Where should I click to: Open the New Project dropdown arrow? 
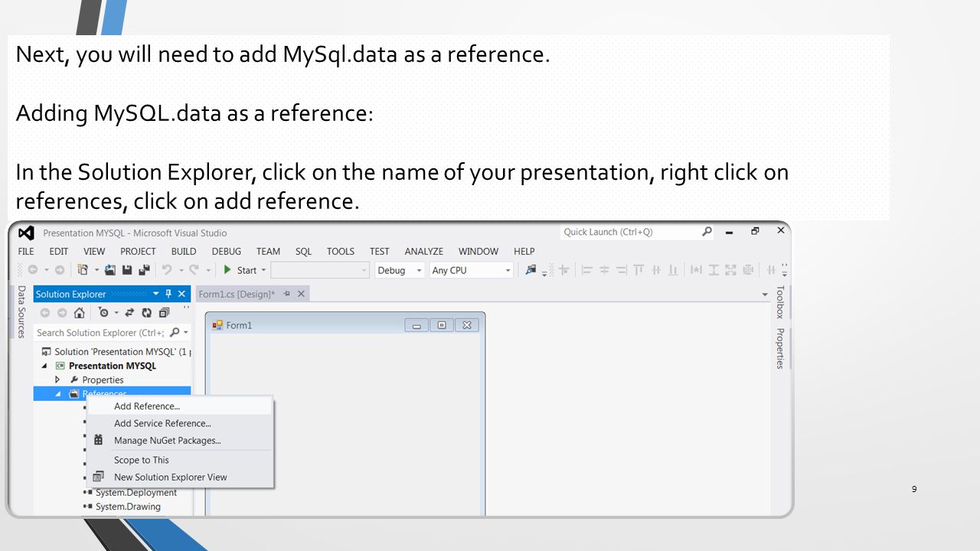pyautogui.click(x=96, y=270)
